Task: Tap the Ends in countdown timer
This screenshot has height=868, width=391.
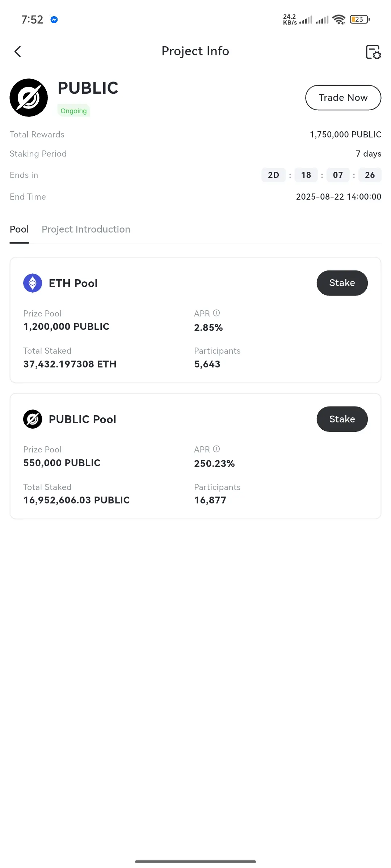Action: (321, 175)
